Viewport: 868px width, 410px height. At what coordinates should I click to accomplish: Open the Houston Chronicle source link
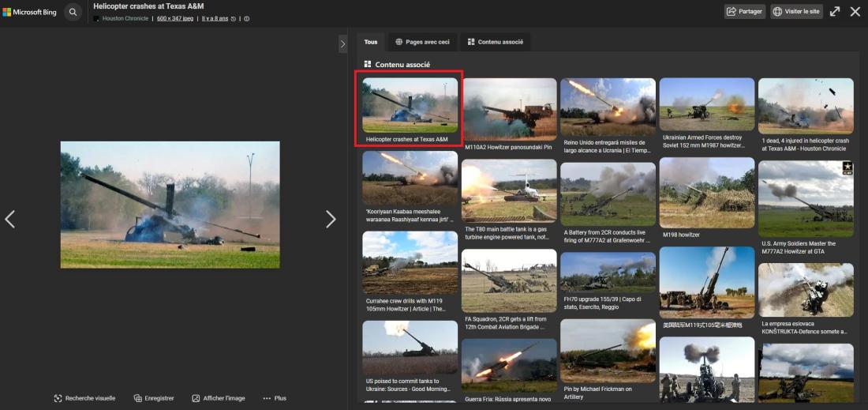coord(125,18)
